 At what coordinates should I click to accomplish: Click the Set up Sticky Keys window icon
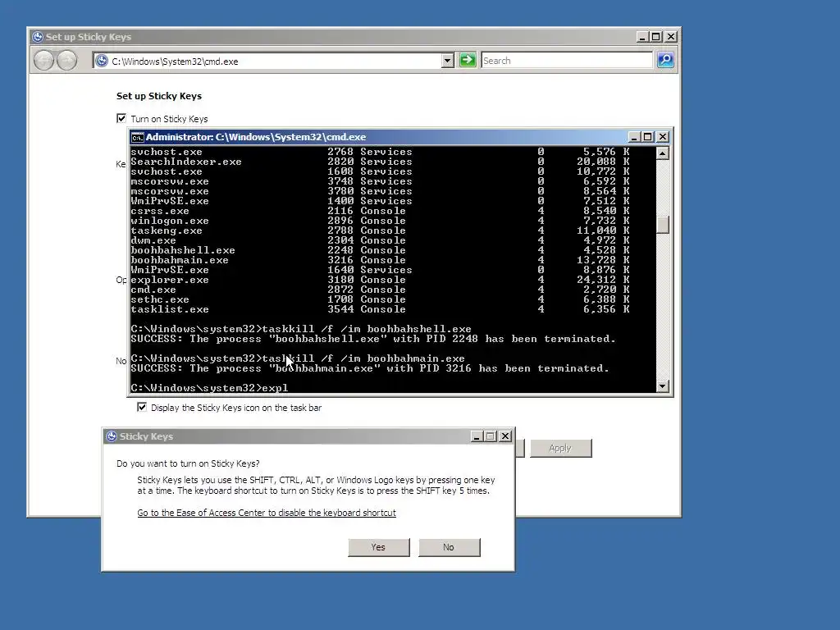coord(38,37)
